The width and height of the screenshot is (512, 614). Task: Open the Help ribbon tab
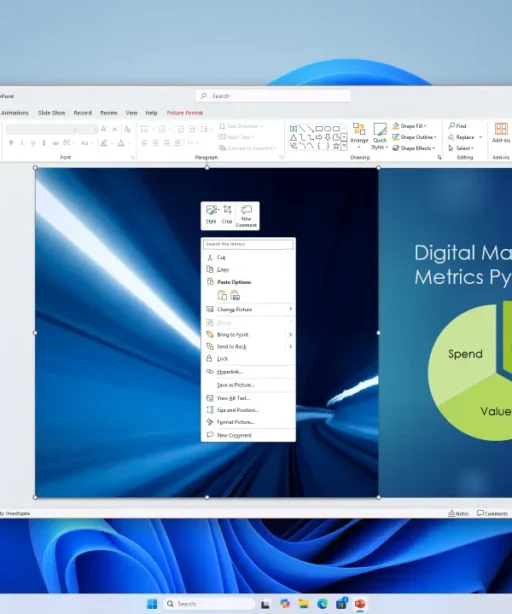click(x=151, y=113)
